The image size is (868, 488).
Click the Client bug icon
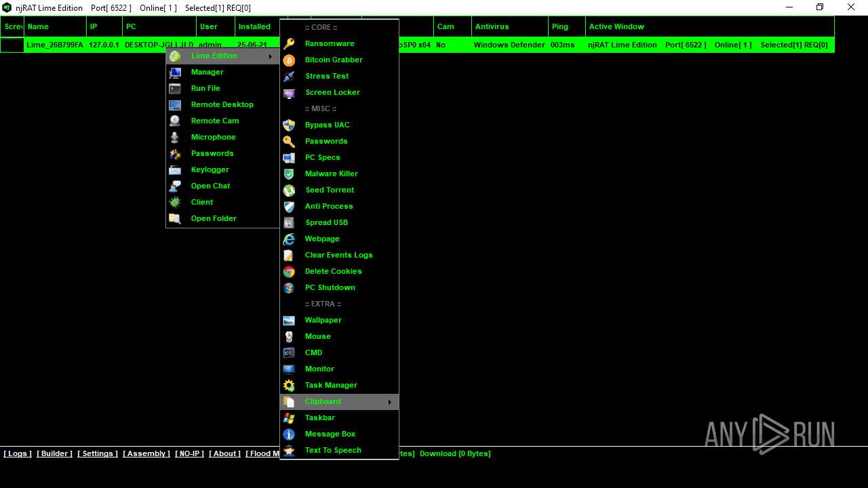click(175, 202)
